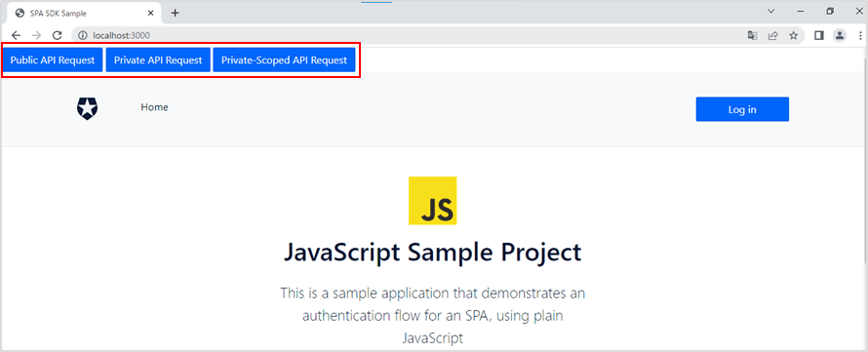Open a new tab with plus button

click(x=175, y=13)
